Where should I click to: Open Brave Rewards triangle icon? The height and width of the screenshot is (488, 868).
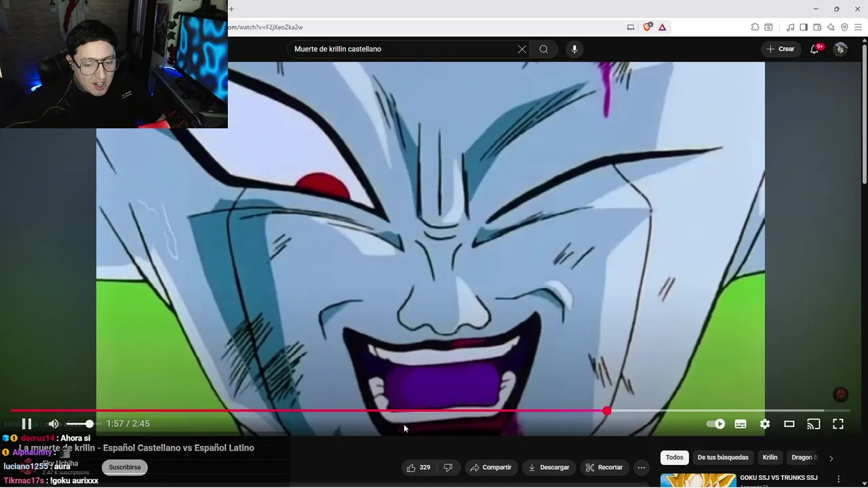[x=662, y=27]
